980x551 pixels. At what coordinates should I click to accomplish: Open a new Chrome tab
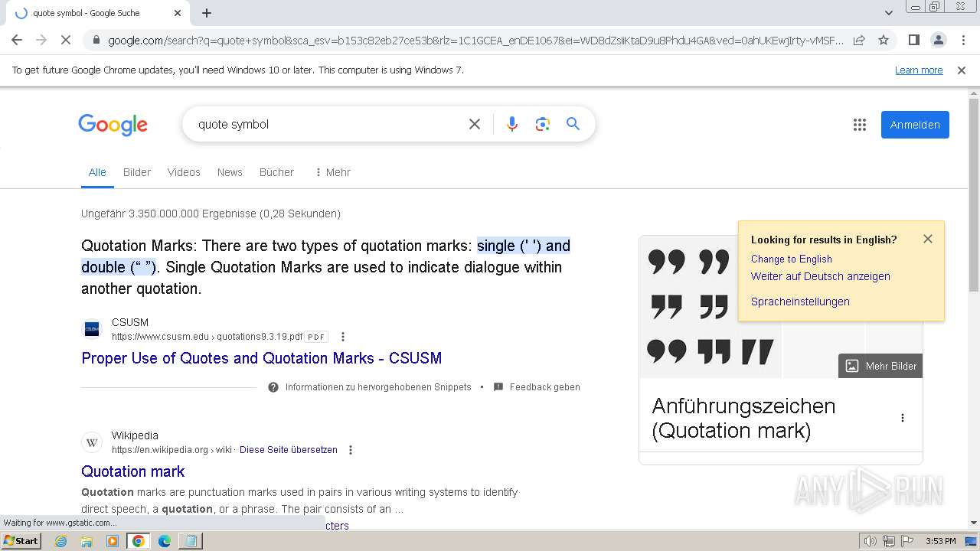[x=207, y=13]
